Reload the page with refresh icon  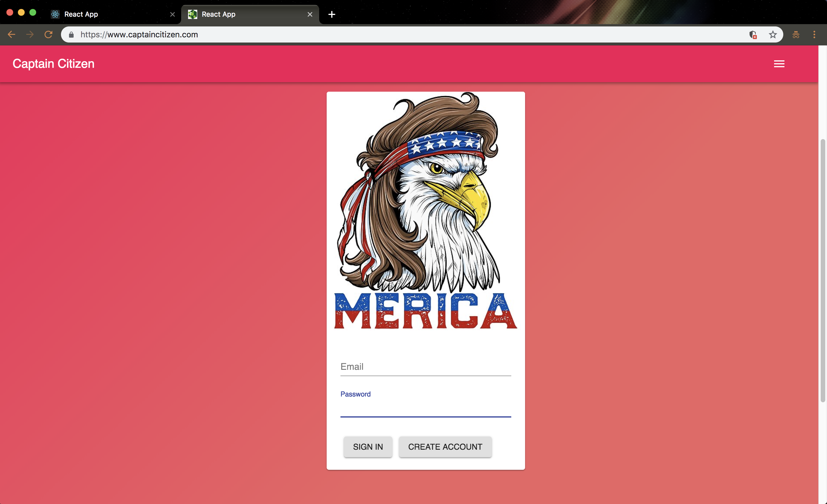[x=48, y=34]
